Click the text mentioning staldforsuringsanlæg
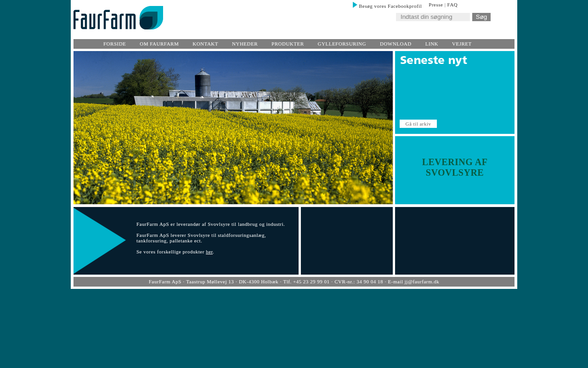The image size is (588, 368). (x=201, y=238)
